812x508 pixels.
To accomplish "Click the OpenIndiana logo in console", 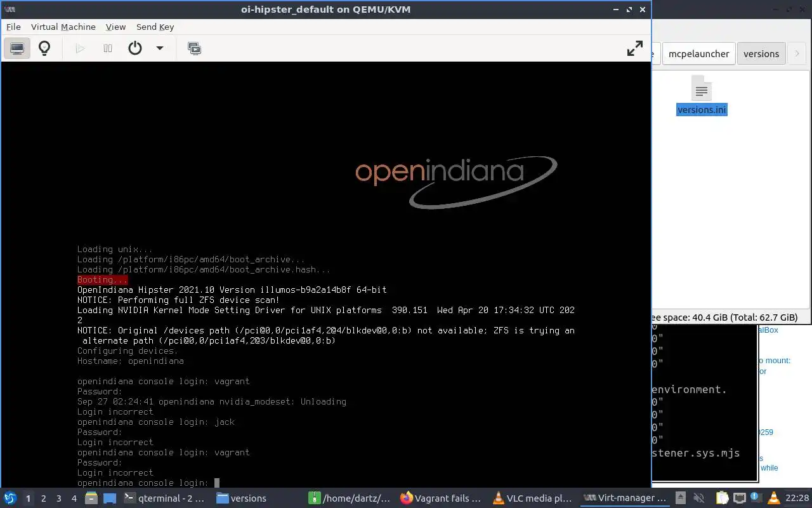I will 455,182.
